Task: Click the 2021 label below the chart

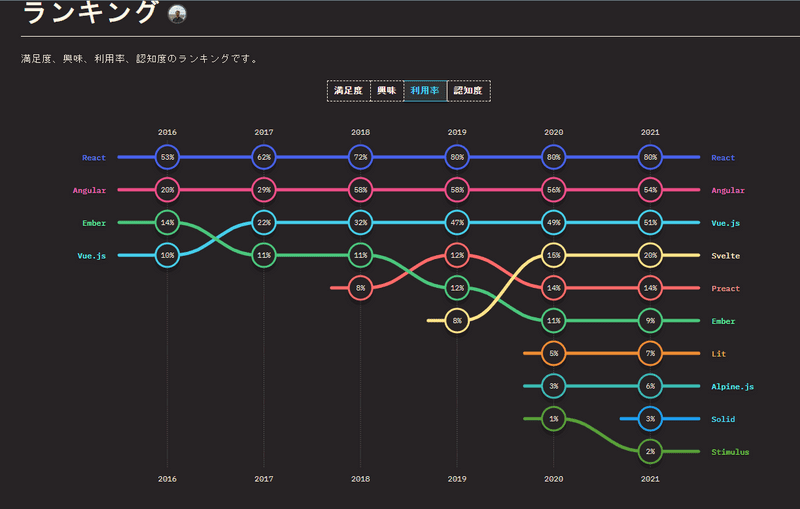Action: coord(650,479)
